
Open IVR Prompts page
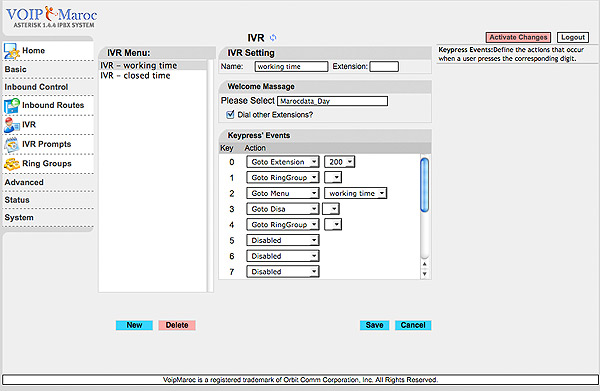click(46, 144)
